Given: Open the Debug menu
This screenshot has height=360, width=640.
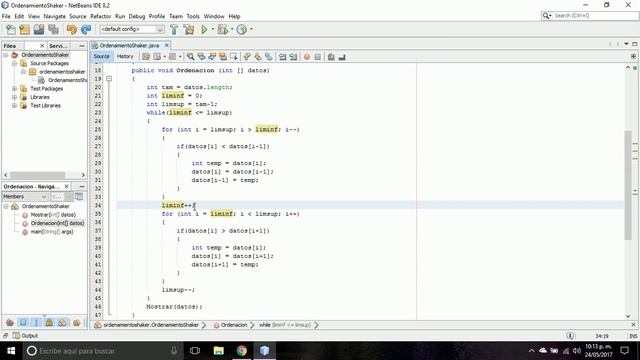Looking at the screenshot, I should 137,16.
